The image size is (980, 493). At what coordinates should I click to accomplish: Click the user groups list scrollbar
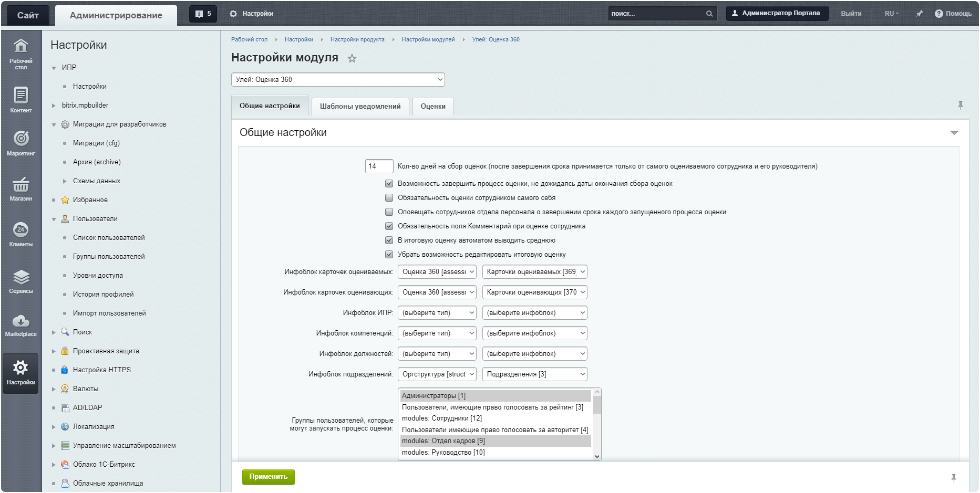click(x=597, y=424)
